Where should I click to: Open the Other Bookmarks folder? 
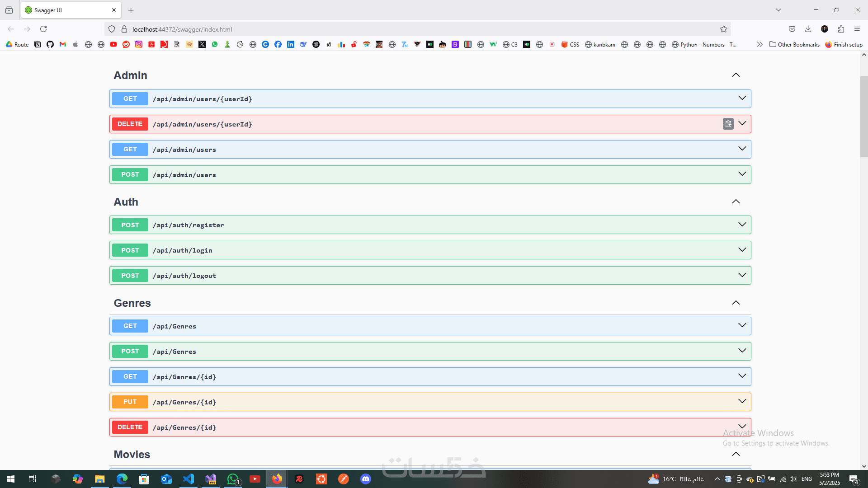pyautogui.click(x=794, y=44)
